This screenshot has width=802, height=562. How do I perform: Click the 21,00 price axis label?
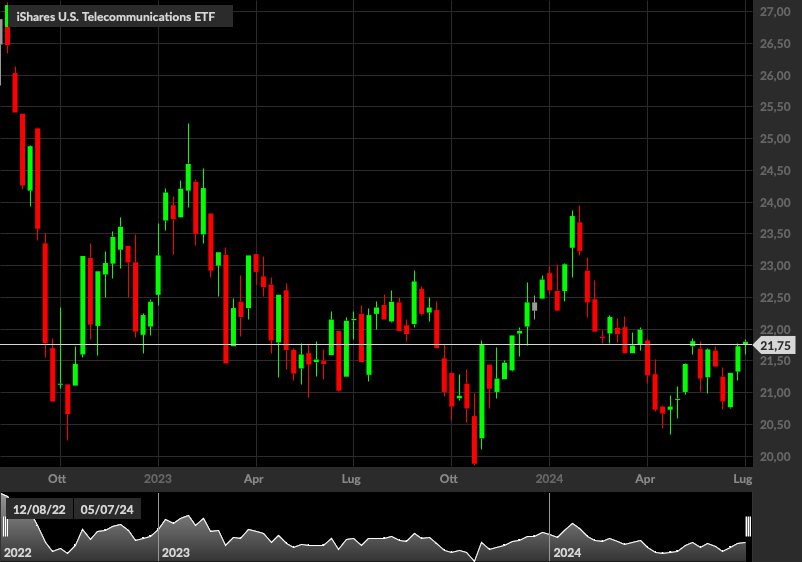775,393
